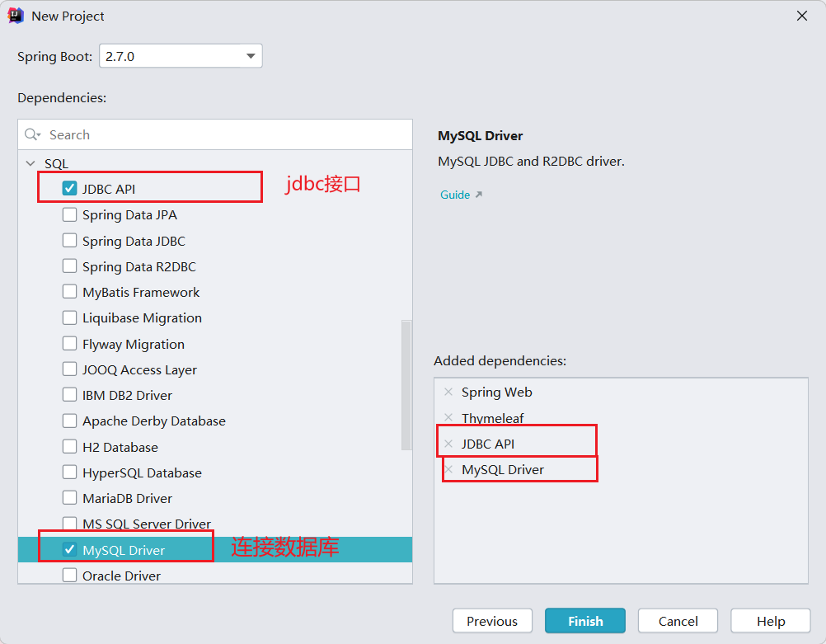Viewport: 826px width, 644px height.
Task: Enable Oracle Driver dependency
Action: pos(69,575)
